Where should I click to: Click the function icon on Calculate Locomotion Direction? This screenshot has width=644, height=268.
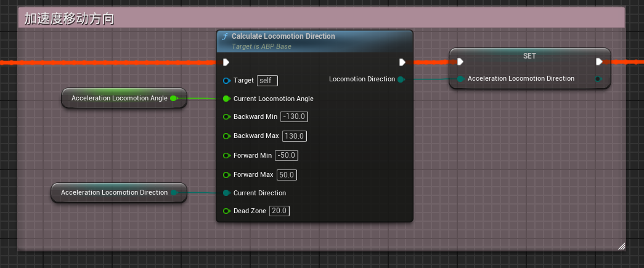[225, 36]
